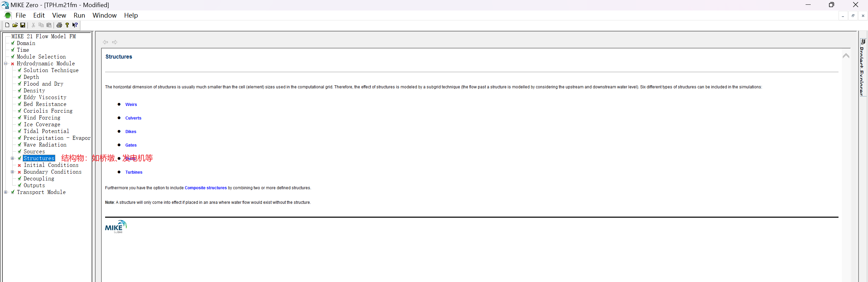This screenshot has width=868, height=282.
Task: Select the highlighted Structures tree item
Action: click(x=39, y=158)
